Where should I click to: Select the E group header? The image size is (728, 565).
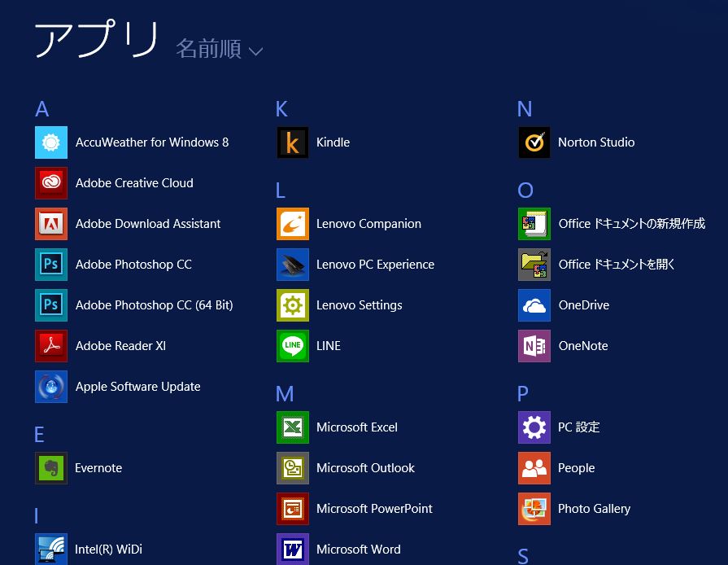pos(40,435)
